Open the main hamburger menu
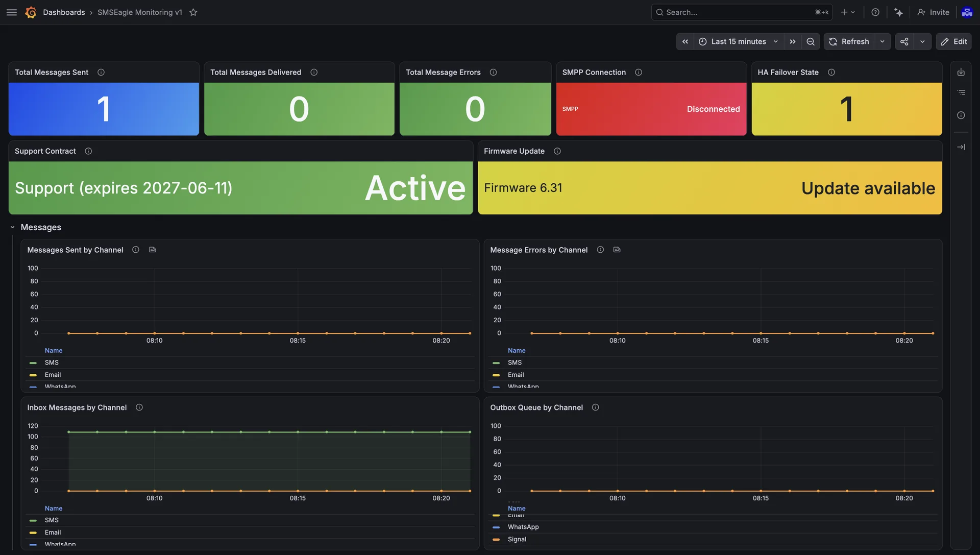 (12, 12)
